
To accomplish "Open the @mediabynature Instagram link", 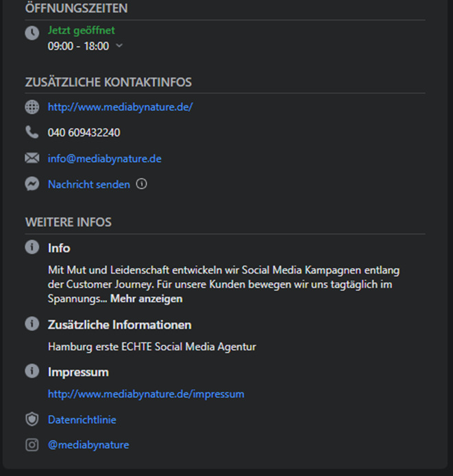I will tap(88, 445).
